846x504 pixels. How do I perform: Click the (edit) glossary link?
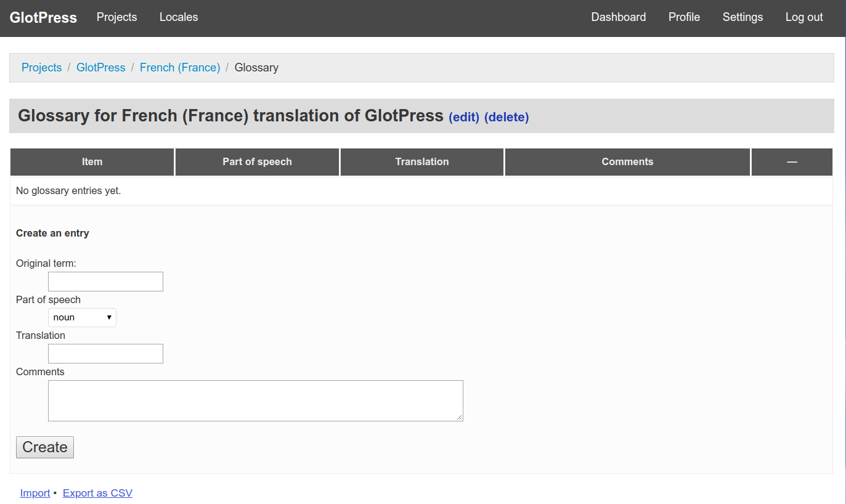pos(463,117)
